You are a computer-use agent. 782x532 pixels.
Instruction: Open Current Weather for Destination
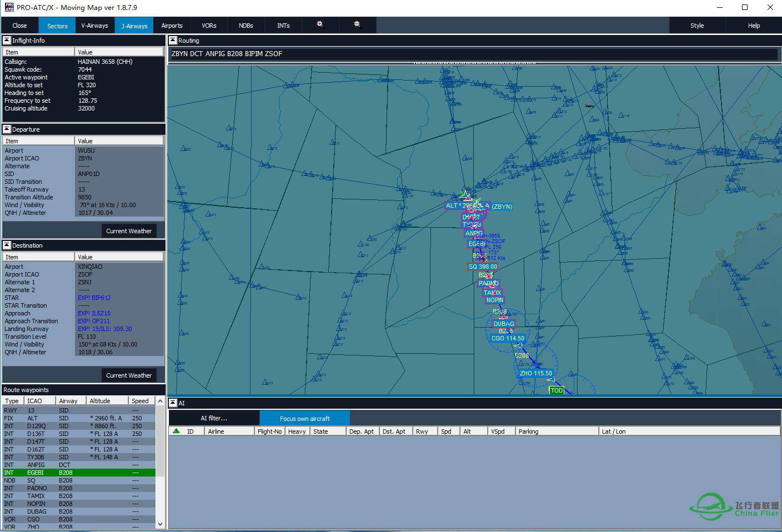coord(129,375)
